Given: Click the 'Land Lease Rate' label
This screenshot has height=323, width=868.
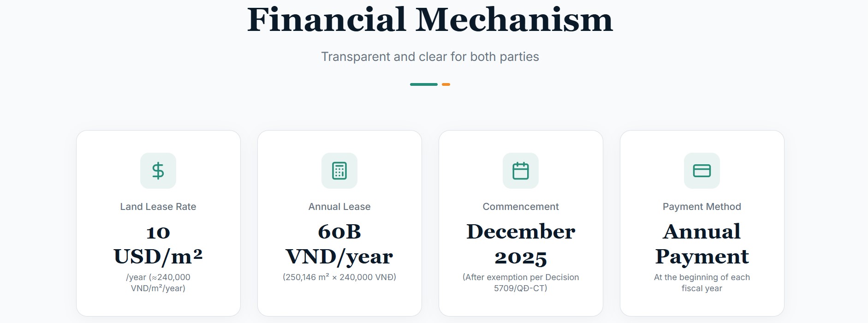Looking at the screenshot, I should (158, 207).
